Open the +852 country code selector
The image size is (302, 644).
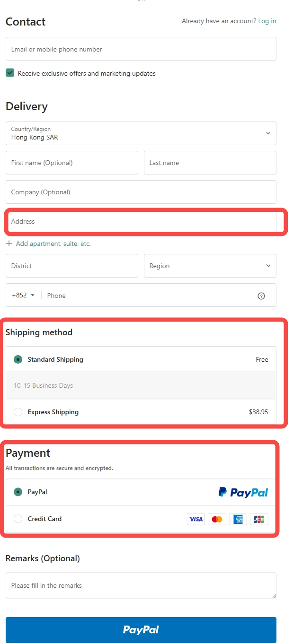click(x=24, y=296)
